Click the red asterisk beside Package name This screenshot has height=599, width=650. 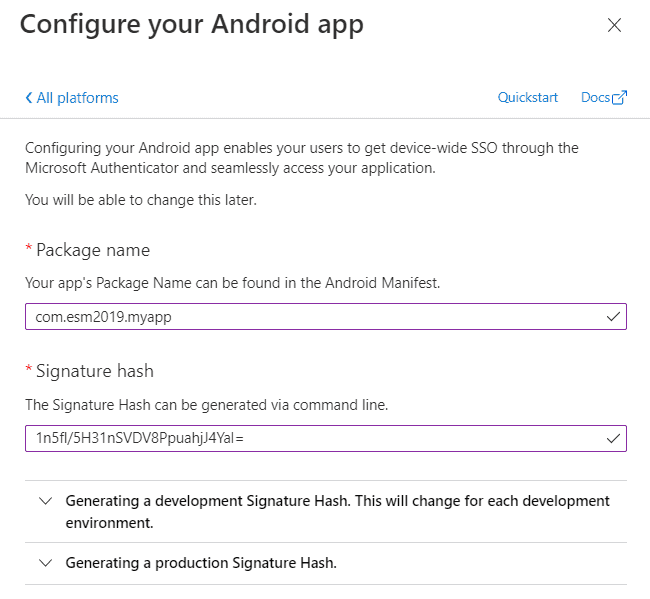coord(29,247)
